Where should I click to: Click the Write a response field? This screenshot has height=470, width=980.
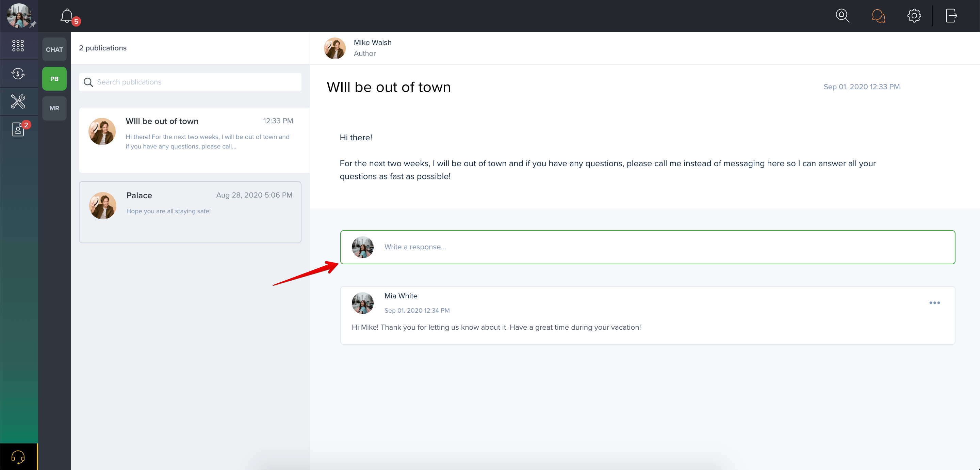tap(648, 247)
